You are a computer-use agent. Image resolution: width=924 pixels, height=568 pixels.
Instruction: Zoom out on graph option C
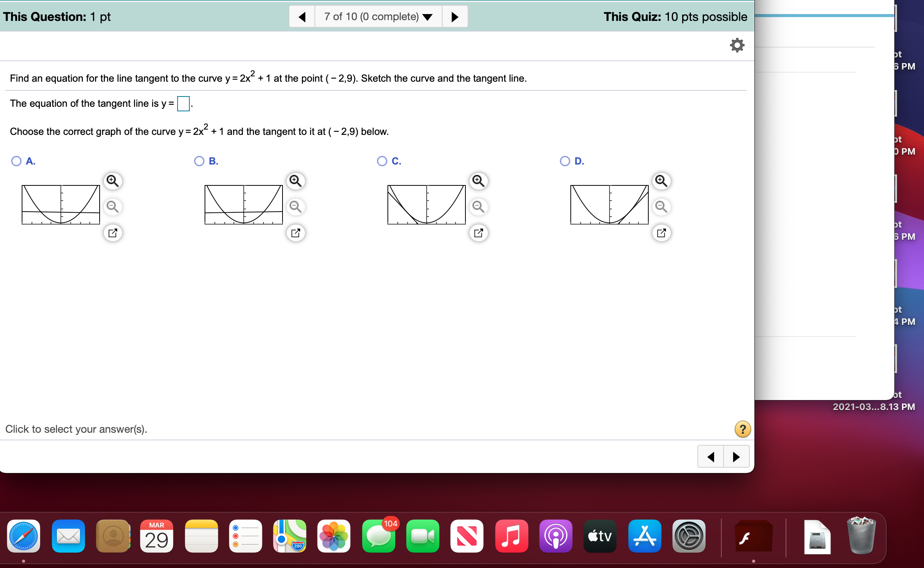479,207
